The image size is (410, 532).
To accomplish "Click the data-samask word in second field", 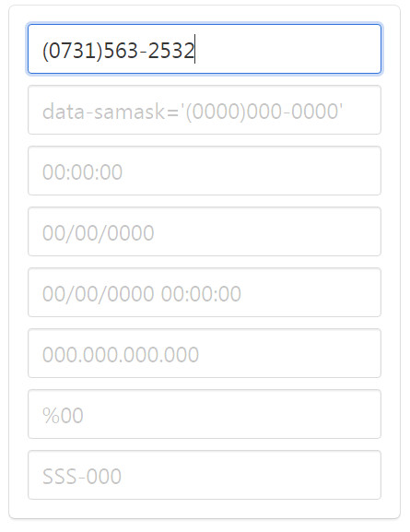I will 103,112.
